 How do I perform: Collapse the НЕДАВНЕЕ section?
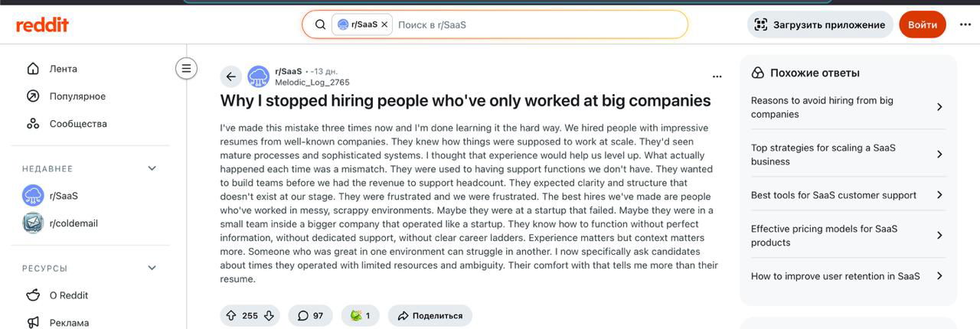(x=152, y=168)
